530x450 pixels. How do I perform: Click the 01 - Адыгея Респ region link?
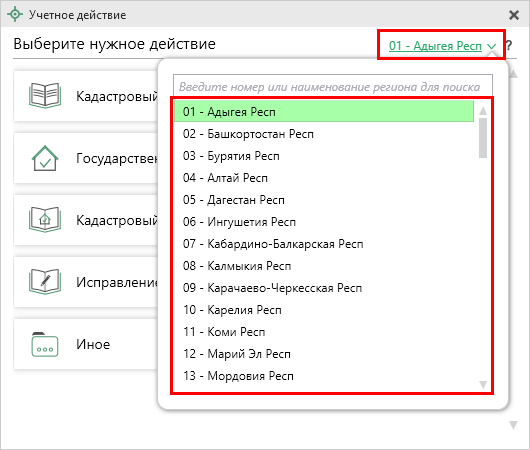pyautogui.click(x=435, y=46)
